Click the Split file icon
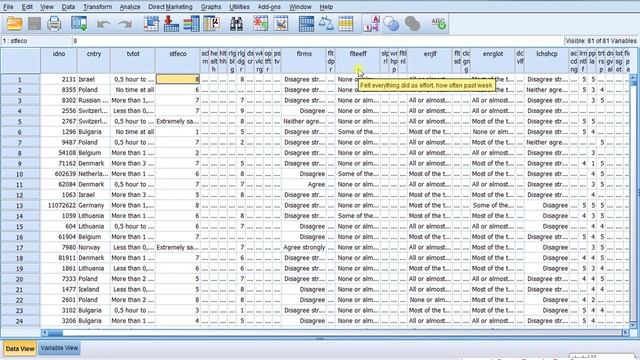Viewport: 640px width, 360px height. click(x=306, y=23)
